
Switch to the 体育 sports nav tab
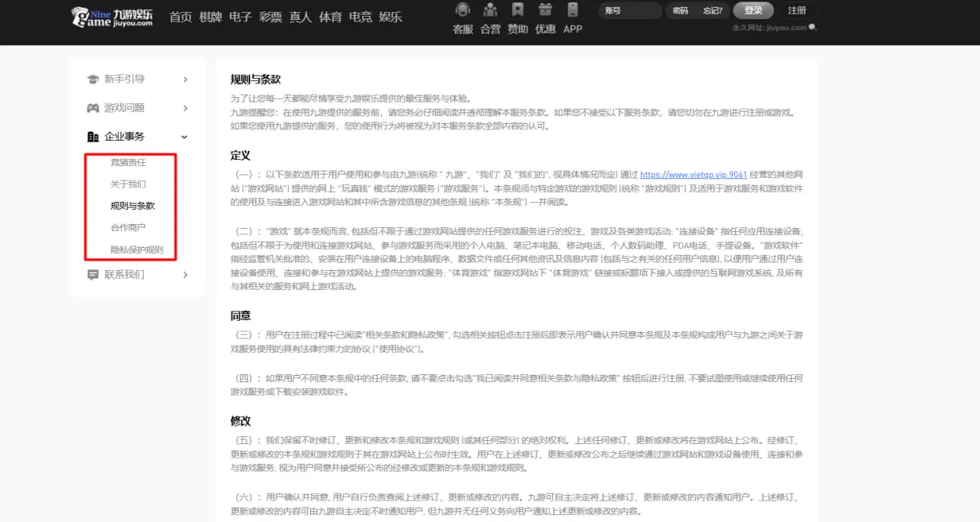(330, 16)
